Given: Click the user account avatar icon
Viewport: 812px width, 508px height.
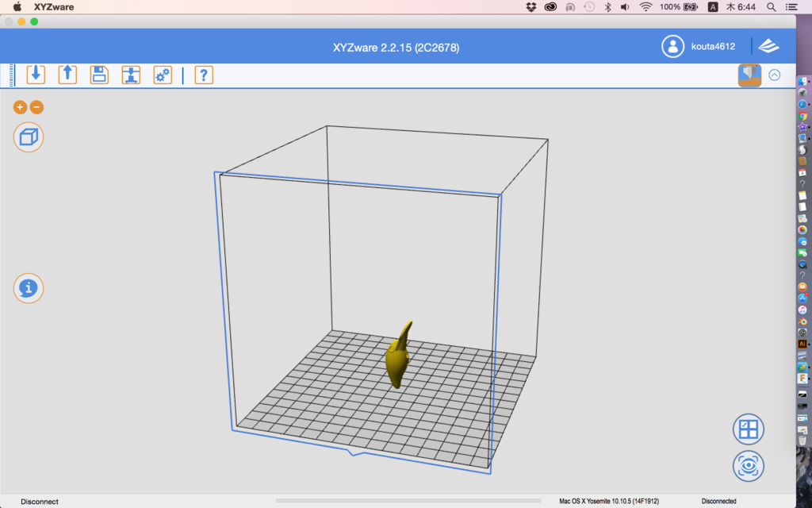Looking at the screenshot, I should (x=672, y=46).
